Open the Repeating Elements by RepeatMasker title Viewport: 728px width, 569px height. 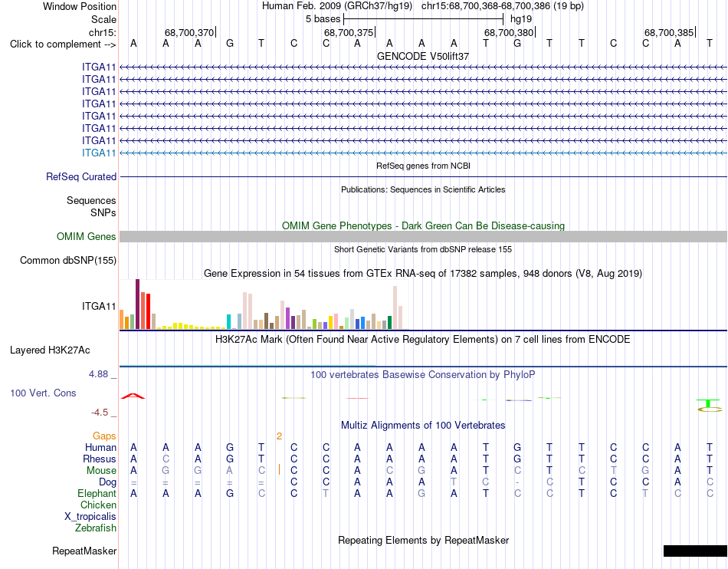tap(423, 540)
